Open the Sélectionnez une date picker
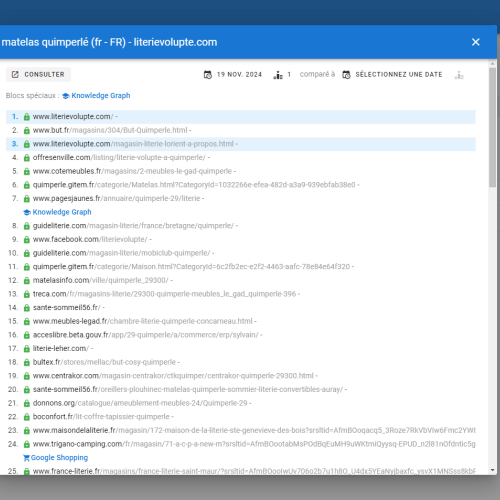Viewport: 500px width, 500px height. [x=399, y=74]
